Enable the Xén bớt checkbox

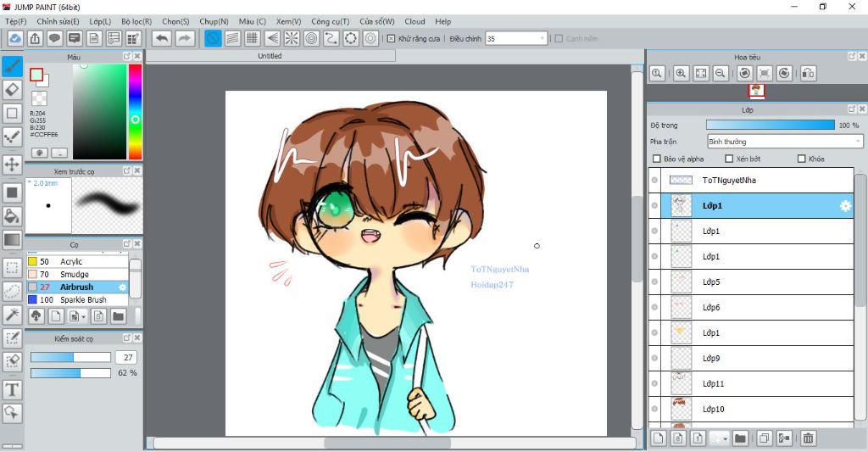(x=729, y=159)
